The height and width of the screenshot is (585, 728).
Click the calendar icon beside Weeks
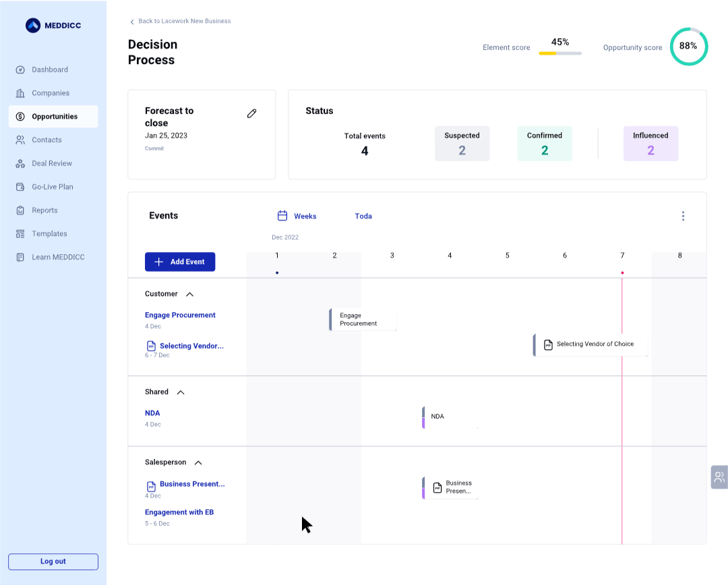coord(283,216)
